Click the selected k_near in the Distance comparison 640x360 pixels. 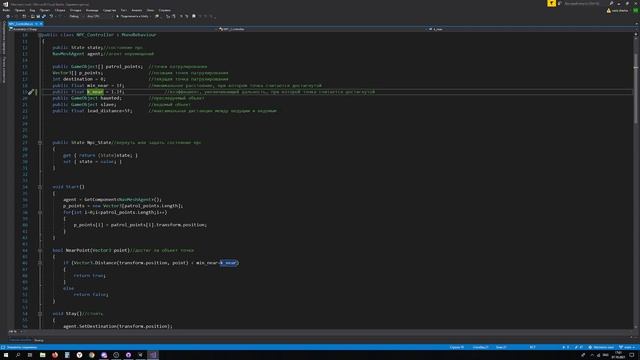coord(229,263)
